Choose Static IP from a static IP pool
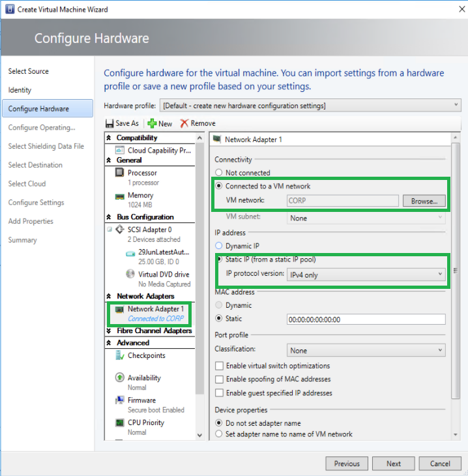This screenshot has height=476, width=468. click(x=220, y=259)
